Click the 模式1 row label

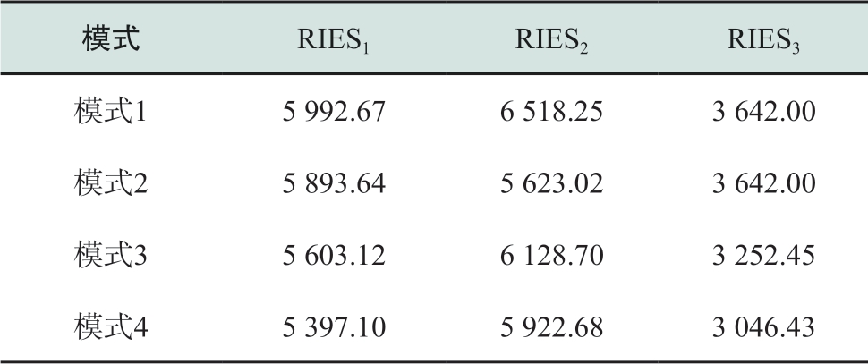point(111,111)
